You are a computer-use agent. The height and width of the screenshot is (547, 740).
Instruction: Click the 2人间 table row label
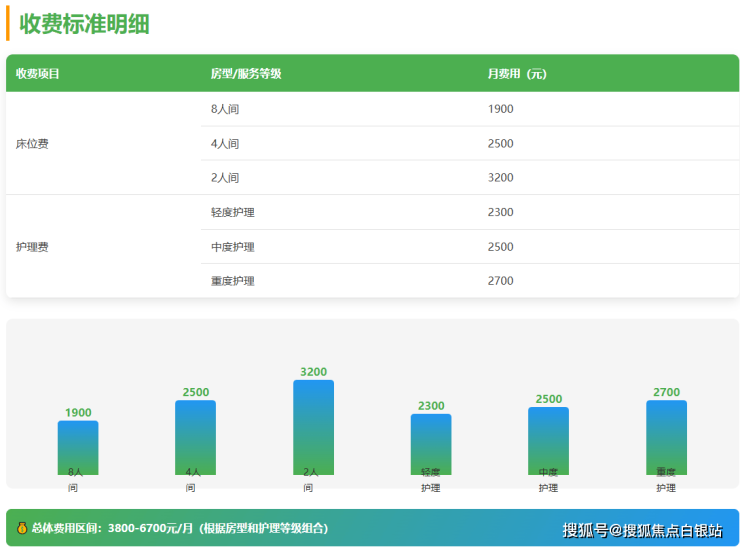click(225, 178)
